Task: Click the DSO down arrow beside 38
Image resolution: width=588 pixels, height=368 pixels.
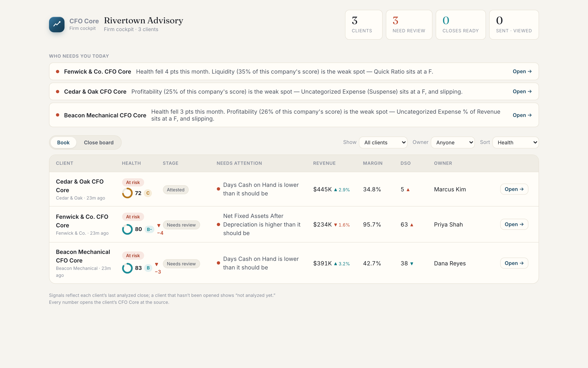Action: [412, 264]
